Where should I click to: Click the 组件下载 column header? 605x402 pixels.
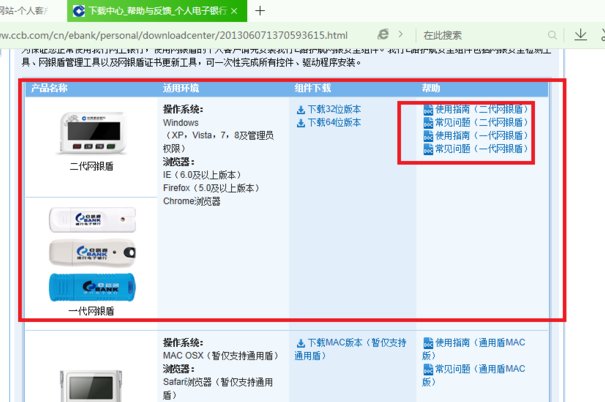[313, 88]
